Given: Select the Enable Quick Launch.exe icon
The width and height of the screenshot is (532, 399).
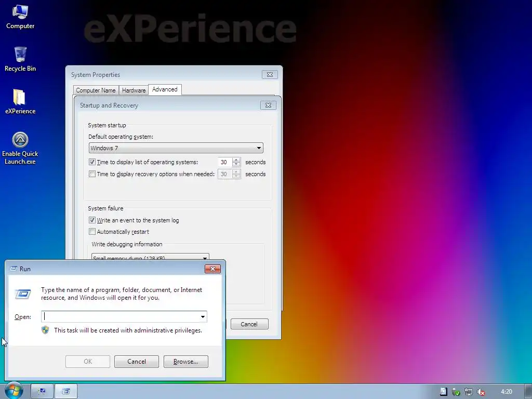Looking at the screenshot, I should click(x=20, y=148).
